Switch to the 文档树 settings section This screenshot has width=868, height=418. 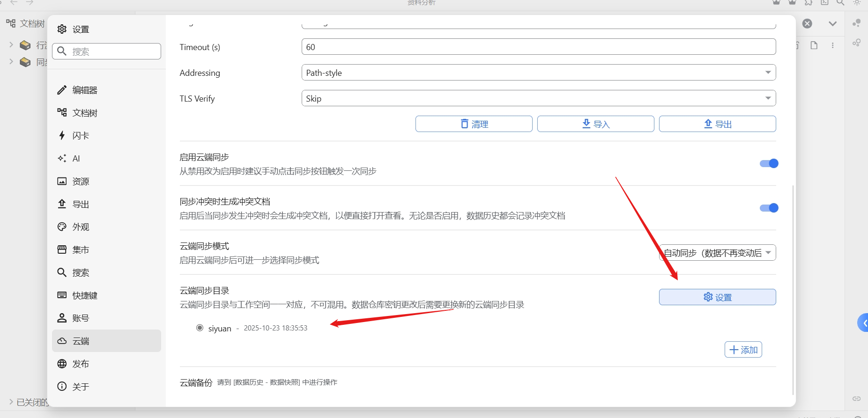click(x=106, y=113)
